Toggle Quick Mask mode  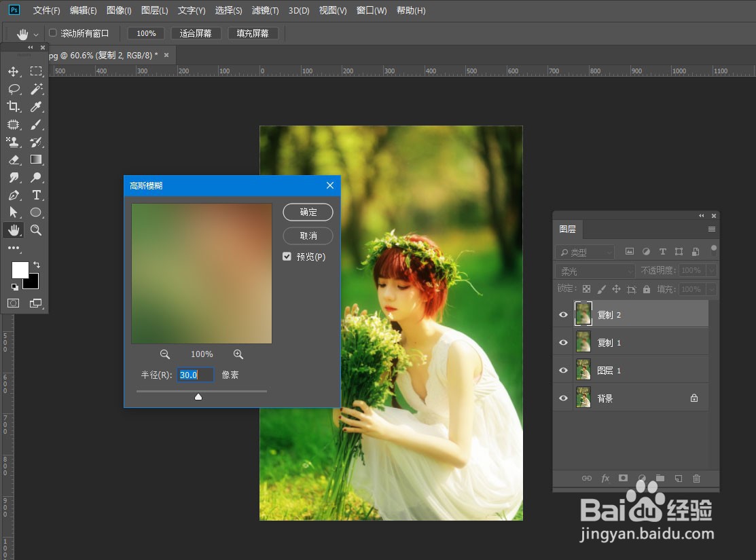tap(14, 303)
